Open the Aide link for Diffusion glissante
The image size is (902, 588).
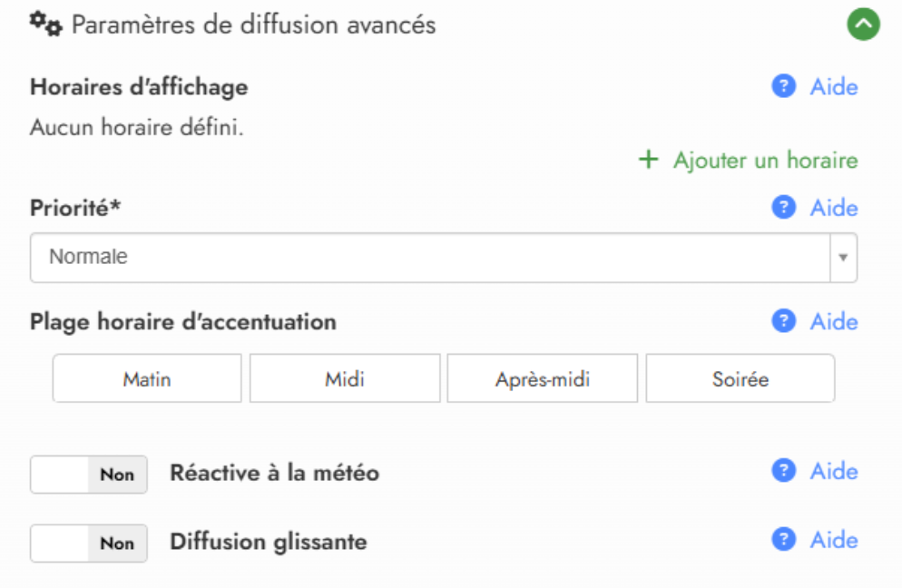(834, 540)
